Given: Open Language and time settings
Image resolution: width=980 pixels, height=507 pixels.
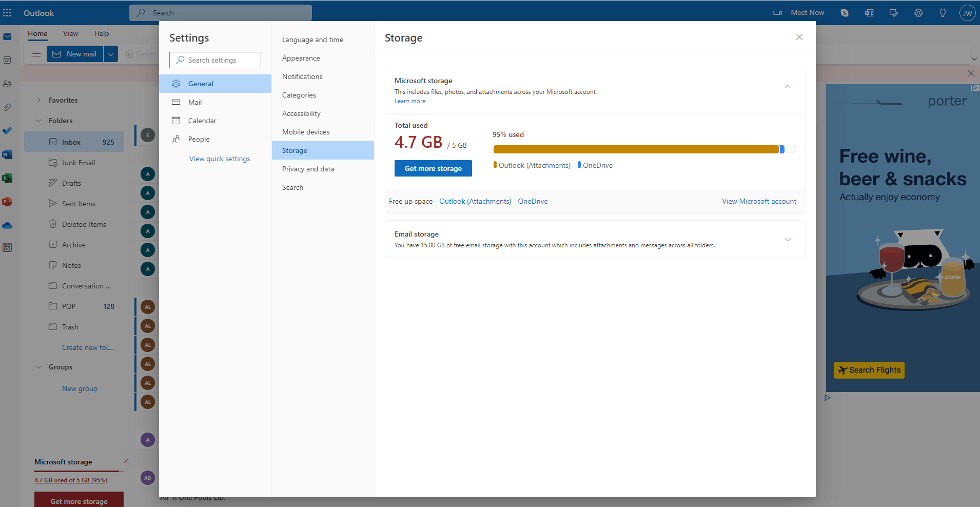Looking at the screenshot, I should 323,40.
